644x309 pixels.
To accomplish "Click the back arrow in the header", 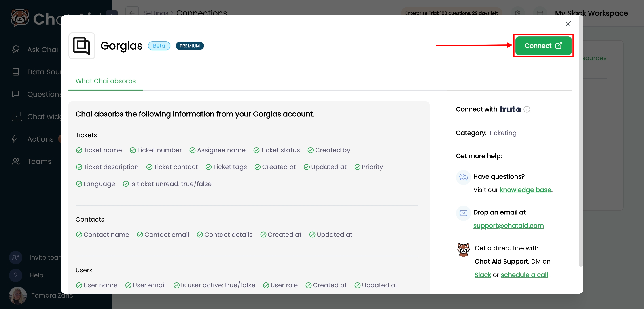I will (132, 13).
